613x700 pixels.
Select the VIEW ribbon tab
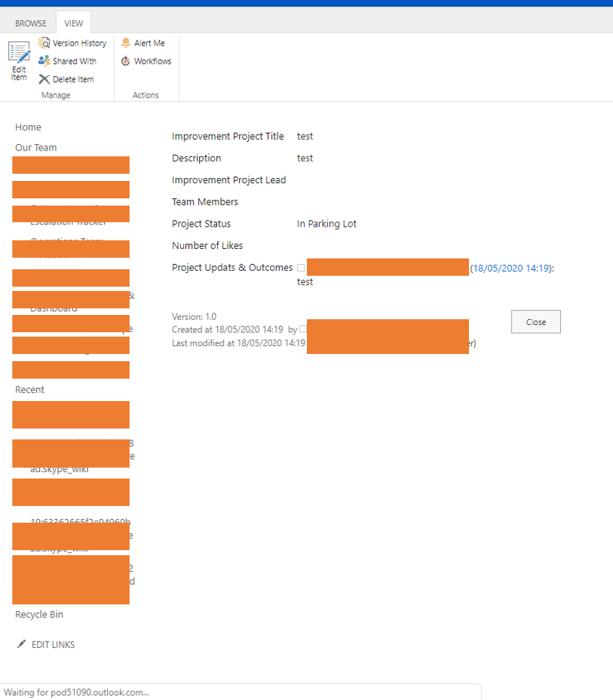pos(73,23)
